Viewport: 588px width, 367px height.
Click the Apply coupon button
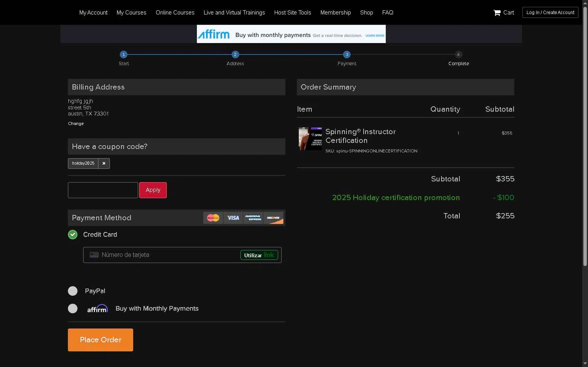click(x=153, y=190)
